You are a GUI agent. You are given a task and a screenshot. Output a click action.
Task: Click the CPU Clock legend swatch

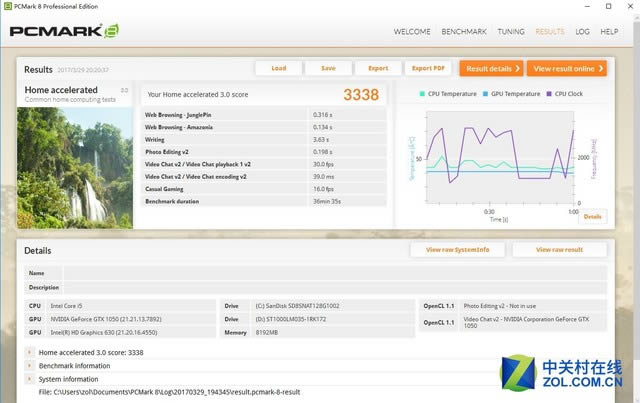click(x=549, y=94)
